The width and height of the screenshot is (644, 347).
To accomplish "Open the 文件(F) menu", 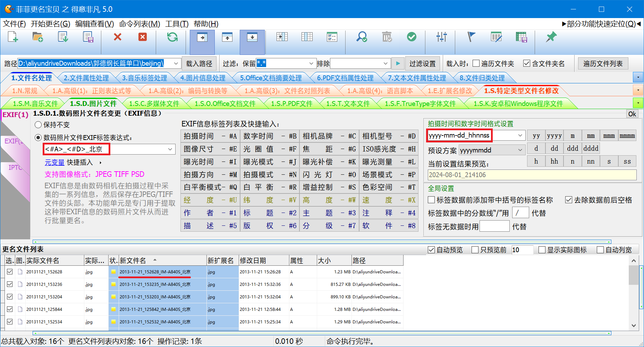I will pyautogui.click(x=14, y=24).
